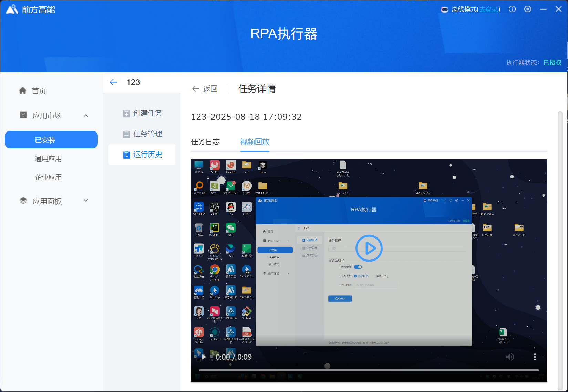
Task: Switch to the 任务日志 tab
Action: tap(205, 142)
